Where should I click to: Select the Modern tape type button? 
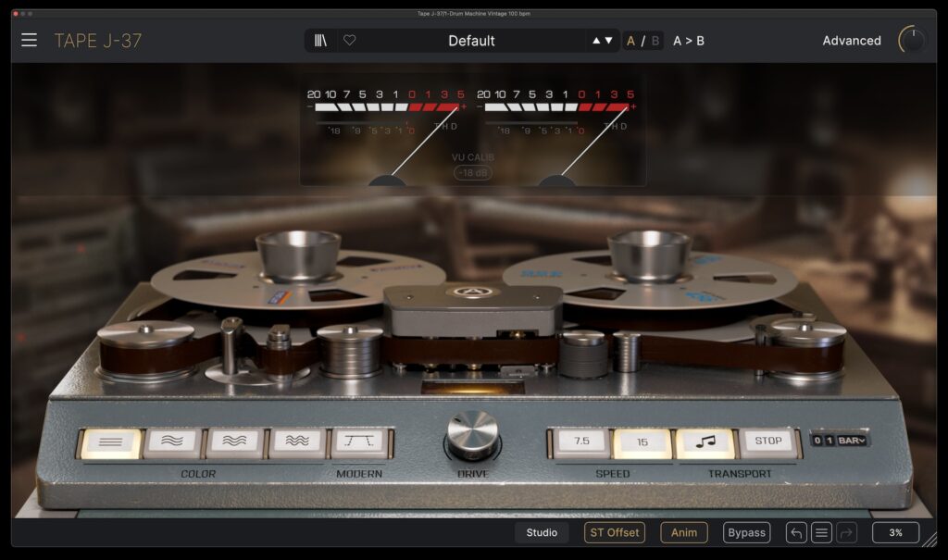click(x=360, y=442)
